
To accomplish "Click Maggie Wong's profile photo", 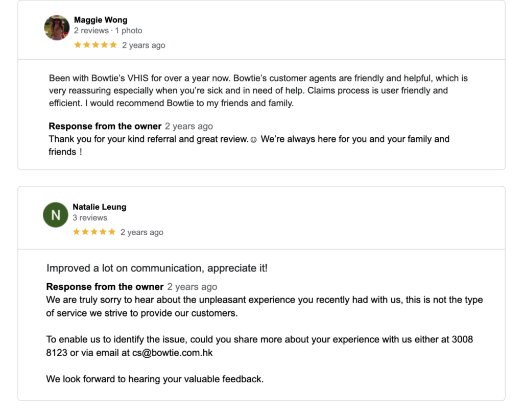I will coord(57,28).
